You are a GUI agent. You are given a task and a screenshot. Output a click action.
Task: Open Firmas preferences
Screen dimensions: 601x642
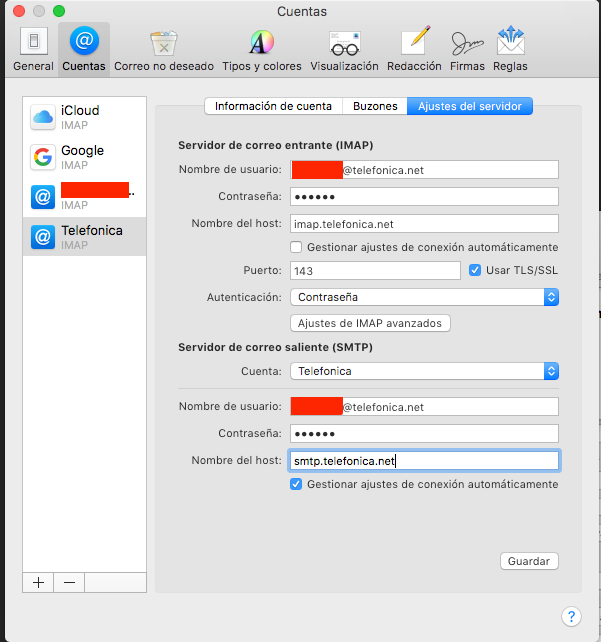point(465,49)
